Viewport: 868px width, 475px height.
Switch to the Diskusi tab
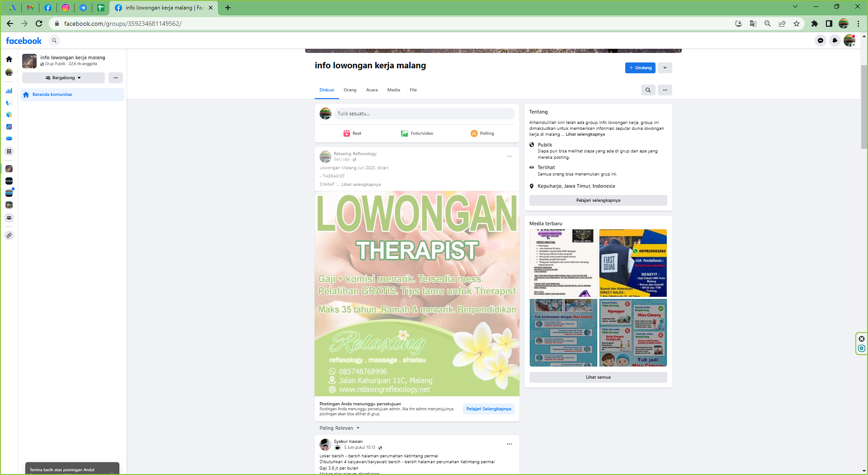click(327, 90)
